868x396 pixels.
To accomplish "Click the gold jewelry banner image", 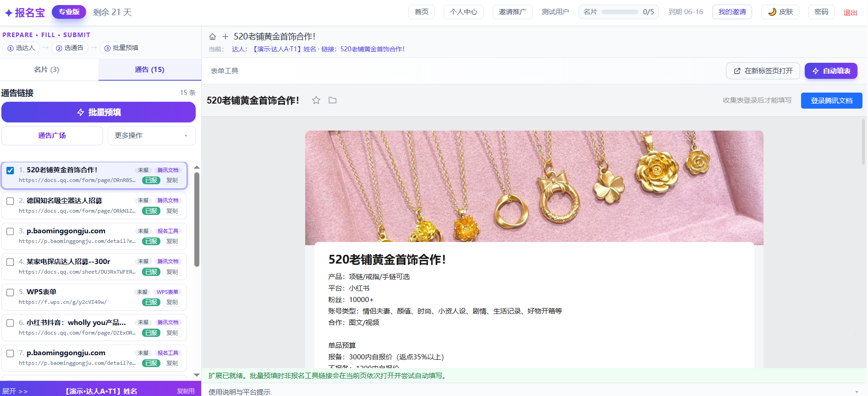I will coord(534,187).
